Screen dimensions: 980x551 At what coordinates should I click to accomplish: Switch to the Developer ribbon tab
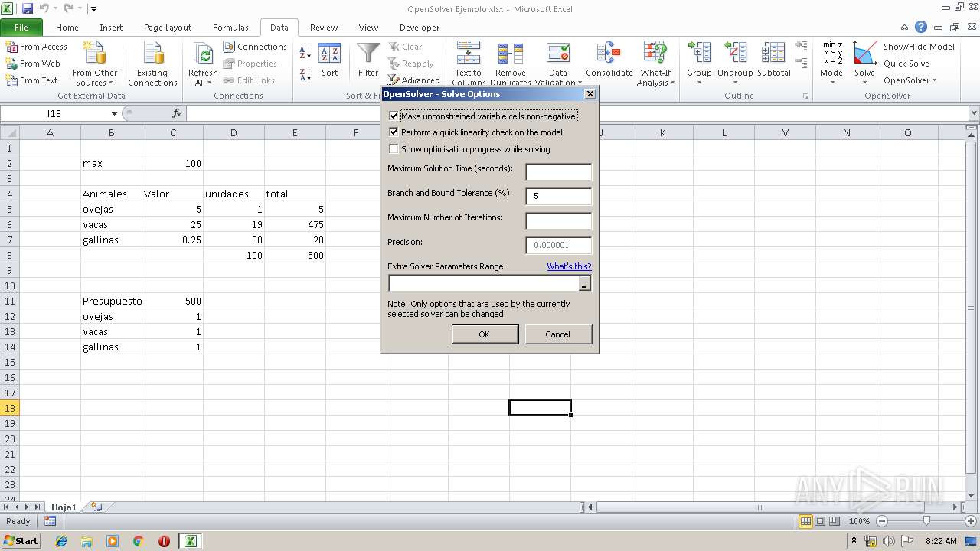pyautogui.click(x=420, y=27)
